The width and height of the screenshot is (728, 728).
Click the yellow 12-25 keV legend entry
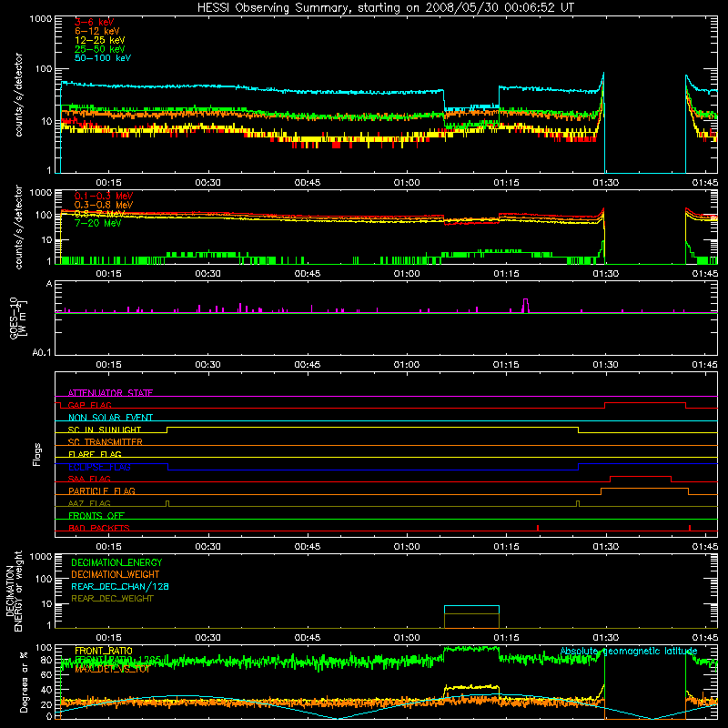100,40
